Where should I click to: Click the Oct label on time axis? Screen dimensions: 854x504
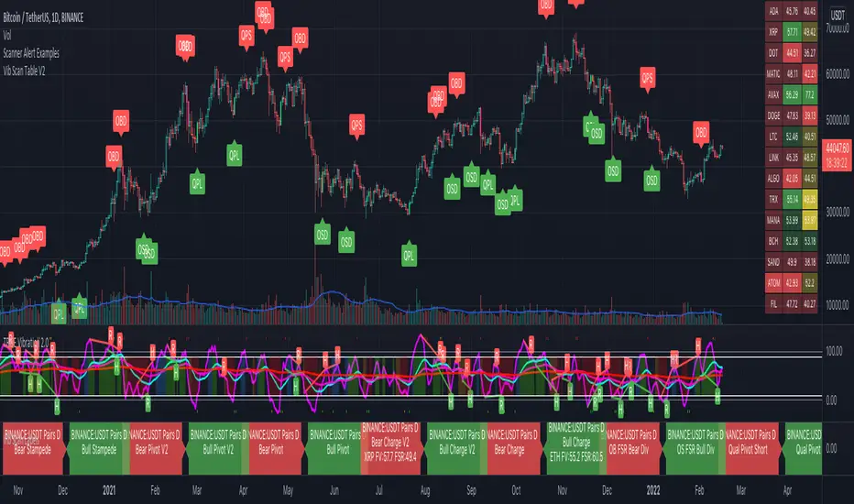[516, 490]
